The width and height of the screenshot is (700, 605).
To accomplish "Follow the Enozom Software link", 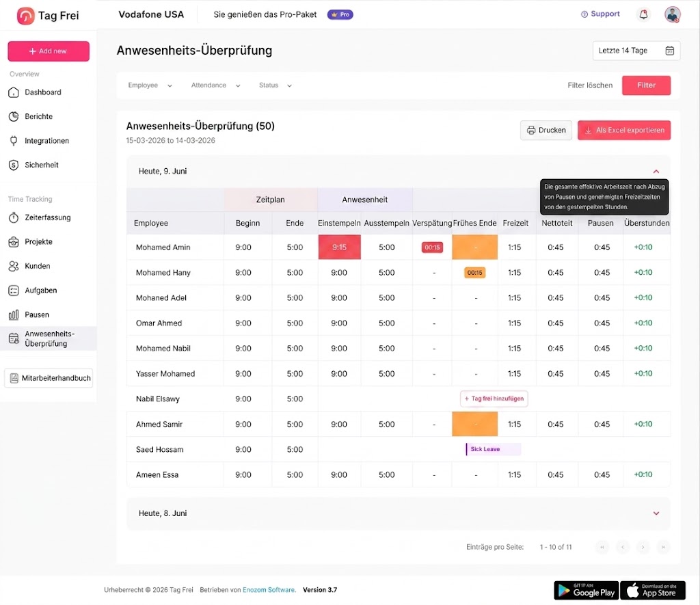I will [x=268, y=590].
